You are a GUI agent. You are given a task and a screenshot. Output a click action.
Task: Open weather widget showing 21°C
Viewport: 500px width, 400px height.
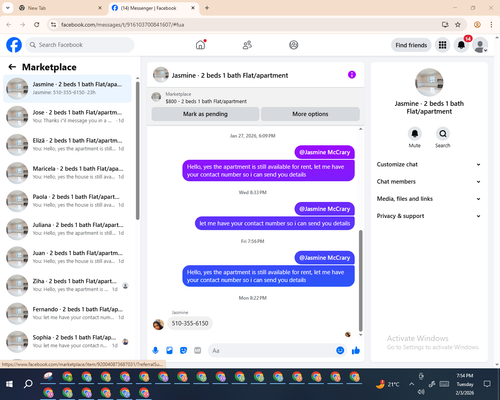(x=387, y=384)
